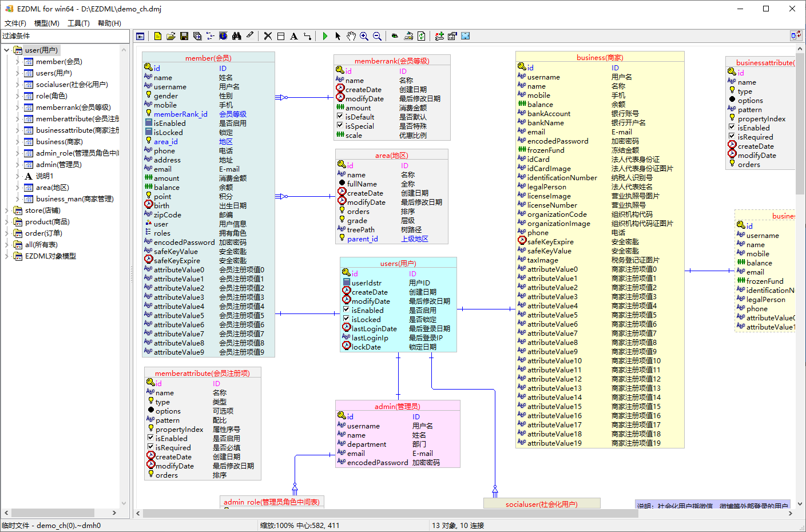Image resolution: width=806 pixels, height=532 pixels.
Task: Click the eye preview toolbar icon
Action: click(395, 36)
